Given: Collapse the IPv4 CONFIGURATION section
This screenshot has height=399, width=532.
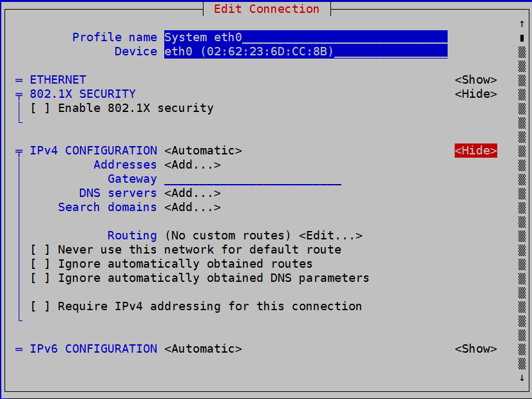Looking at the screenshot, I should tap(476, 150).
